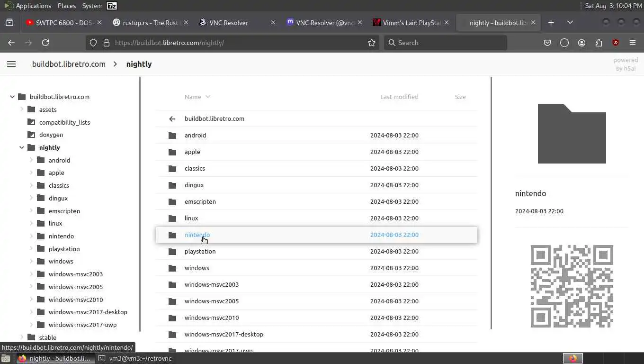
Task: Open the Places menu
Action: 67,6
